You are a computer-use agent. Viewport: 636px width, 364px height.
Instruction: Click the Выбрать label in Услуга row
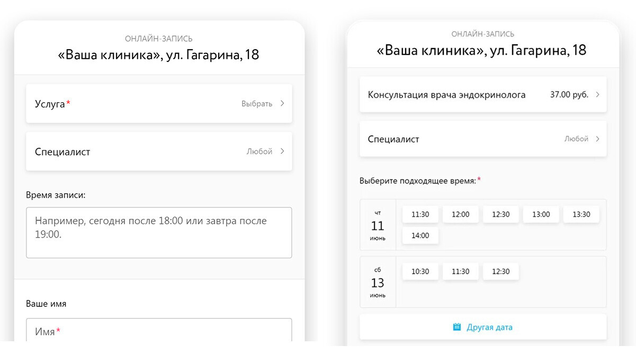coord(257,104)
